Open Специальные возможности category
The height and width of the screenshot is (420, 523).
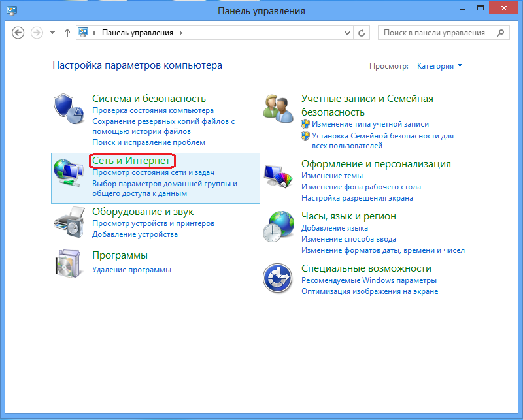(x=366, y=268)
